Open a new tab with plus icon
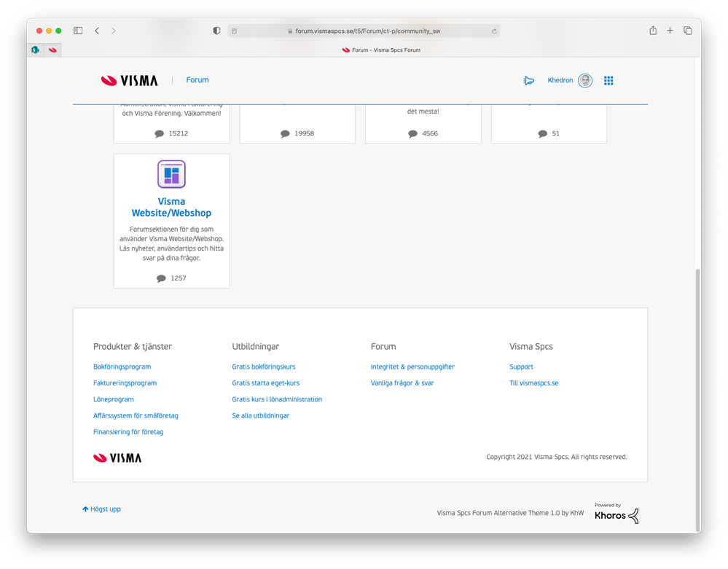 tap(670, 31)
